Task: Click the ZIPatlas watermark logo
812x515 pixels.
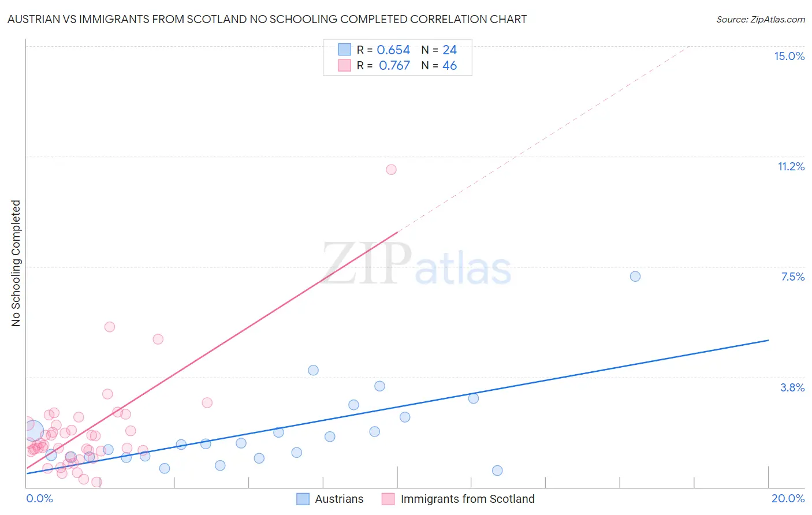Action: (x=416, y=264)
